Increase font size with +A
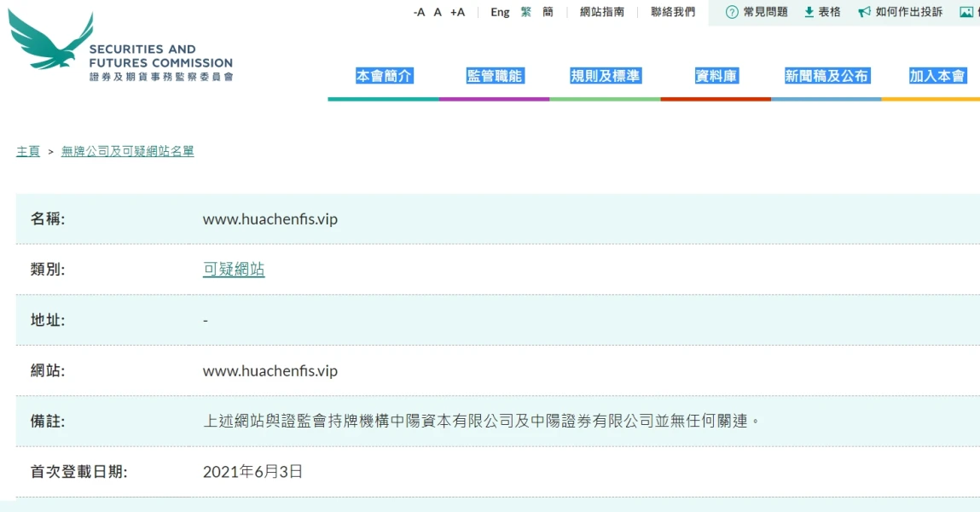Viewport: 980px width, 512px height. click(x=457, y=12)
